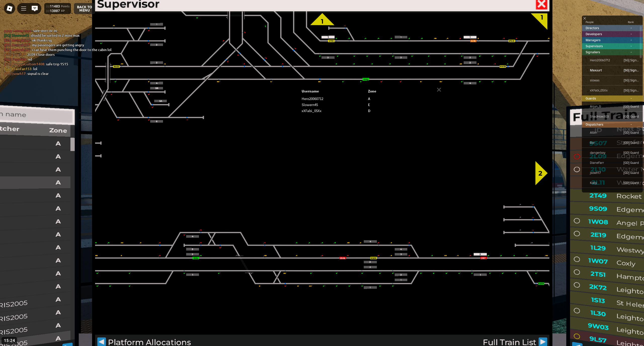Select train 2T49 in the list
Image resolution: width=644 pixels, height=346 pixels.
pyautogui.click(x=598, y=196)
